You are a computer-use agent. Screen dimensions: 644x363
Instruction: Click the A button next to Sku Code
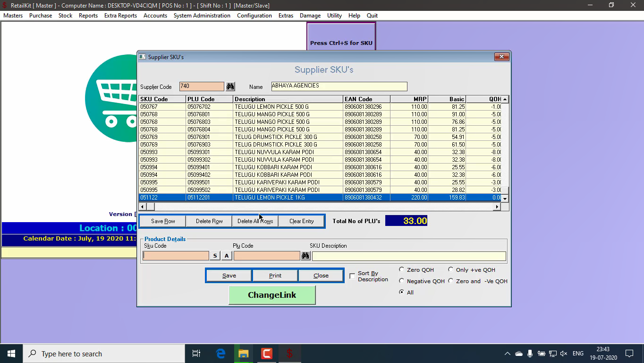(x=227, y=256)
